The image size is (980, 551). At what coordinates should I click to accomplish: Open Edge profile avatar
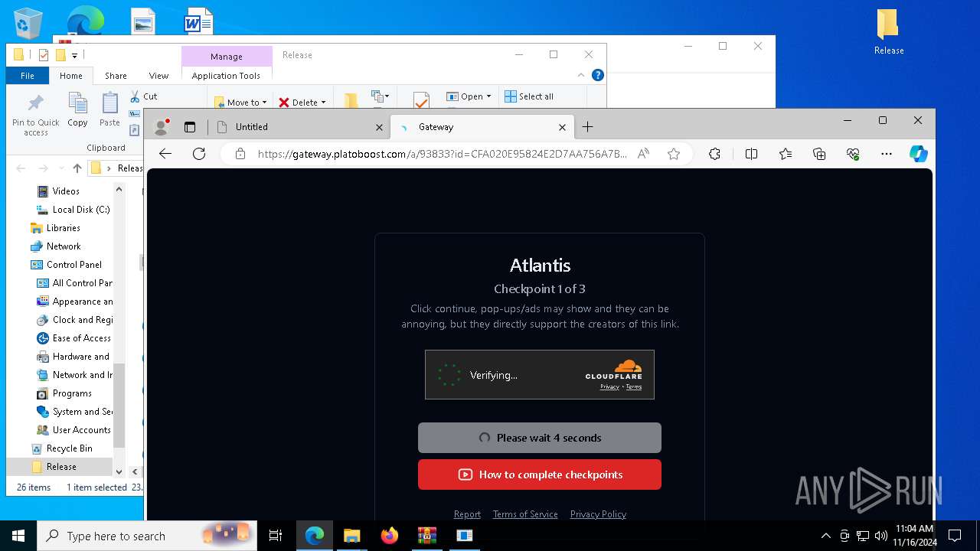coord(162,127)
